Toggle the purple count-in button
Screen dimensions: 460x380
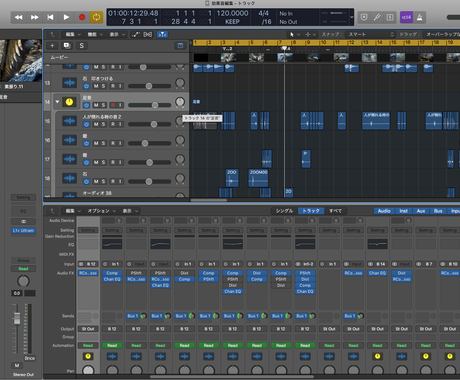(x=406, y=17)
